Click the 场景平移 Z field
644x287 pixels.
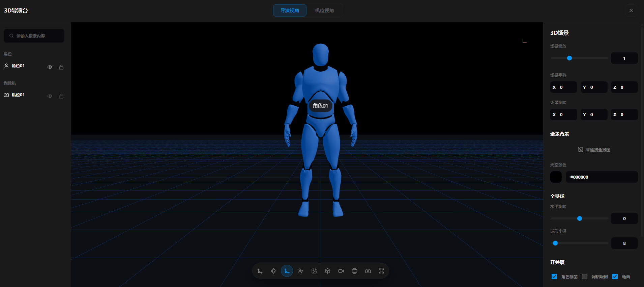pyautogui.click(x=624, y=87)
